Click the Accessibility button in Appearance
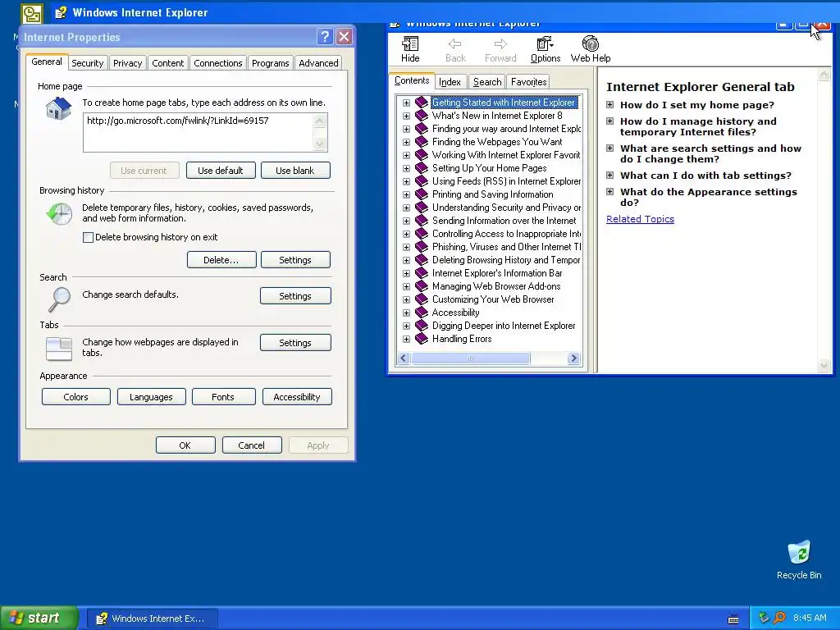Viewport: 840px width, 630px height. 297,397
